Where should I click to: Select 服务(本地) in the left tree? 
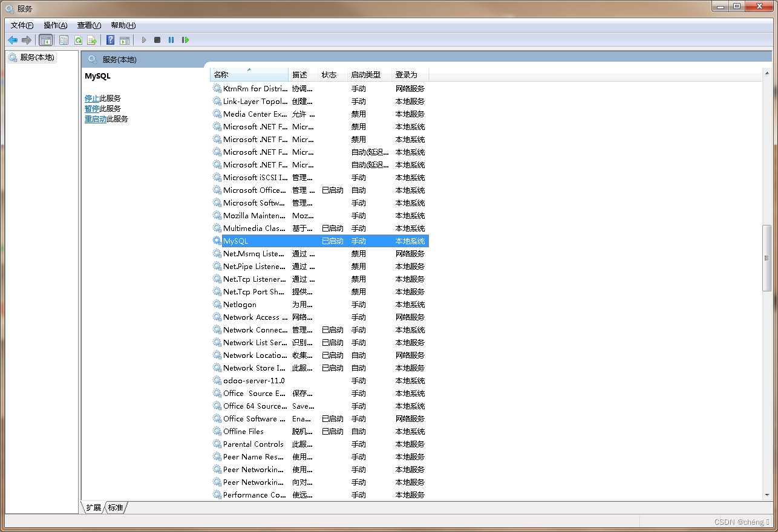[37, 57]
